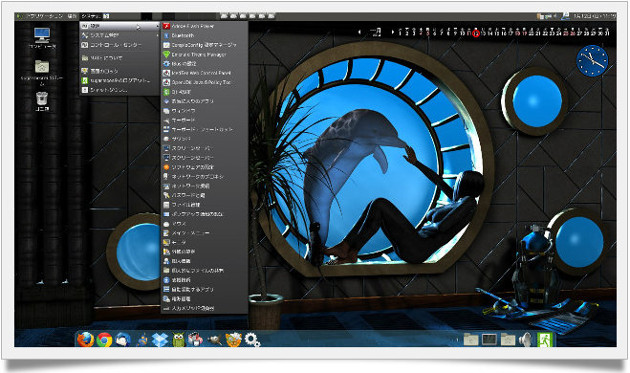Open passwords and keys (パスワードと鍵) entry
The width and height of the screenshot is (630, 373).
pyautogui.click(x=204, y=195)
